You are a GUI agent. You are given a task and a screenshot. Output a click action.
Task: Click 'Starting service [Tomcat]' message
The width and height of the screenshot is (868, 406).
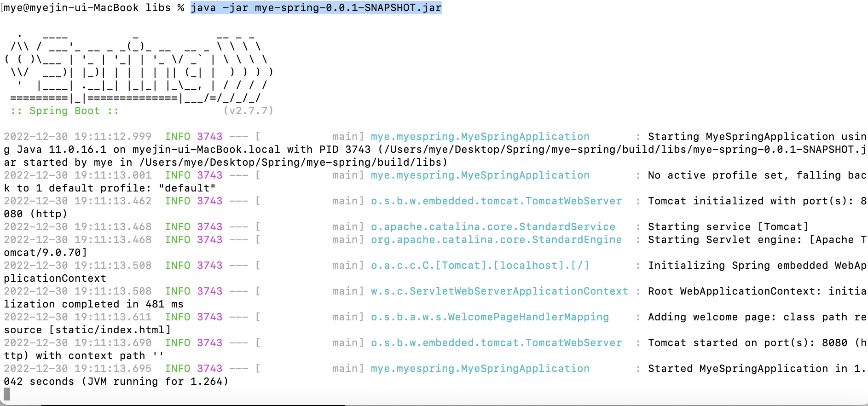tap(728, 227)
